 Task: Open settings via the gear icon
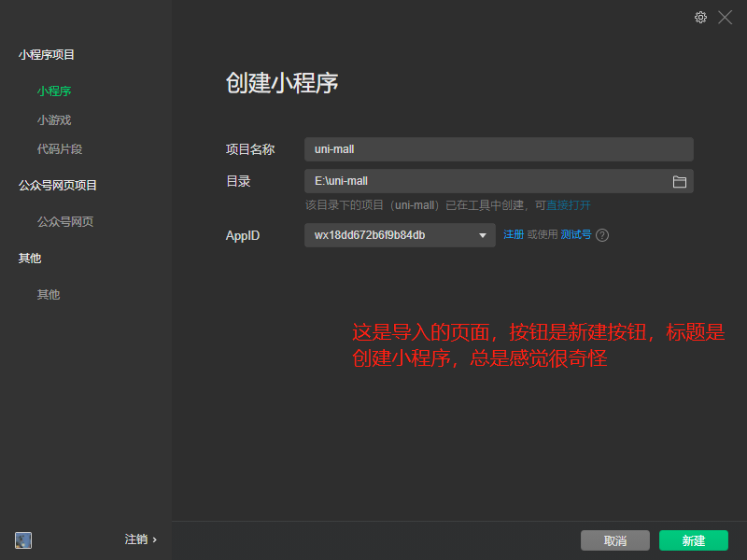[x=700, y=18]
